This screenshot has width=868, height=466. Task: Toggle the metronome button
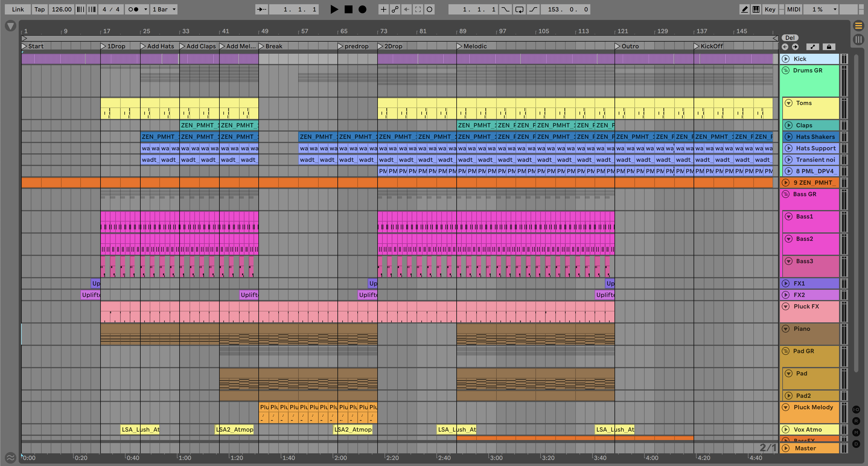133,9
